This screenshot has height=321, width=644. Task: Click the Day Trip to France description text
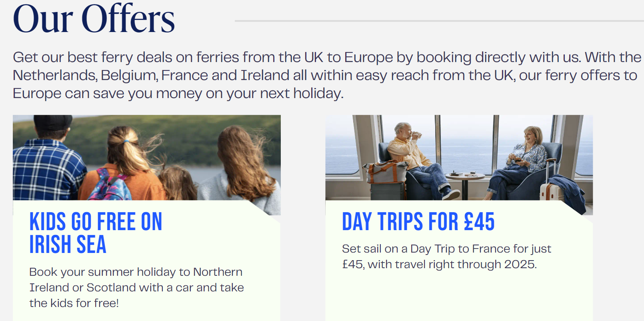pyautogui.click(x=446, y=257)
